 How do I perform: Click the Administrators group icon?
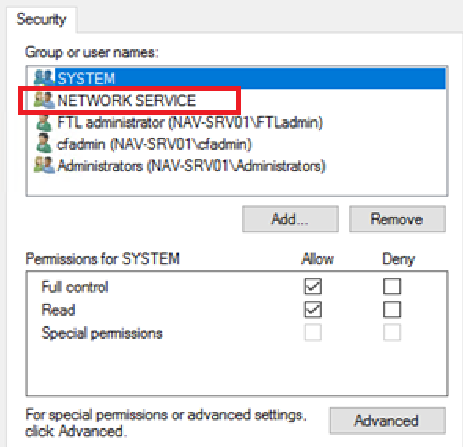(44, 165)
